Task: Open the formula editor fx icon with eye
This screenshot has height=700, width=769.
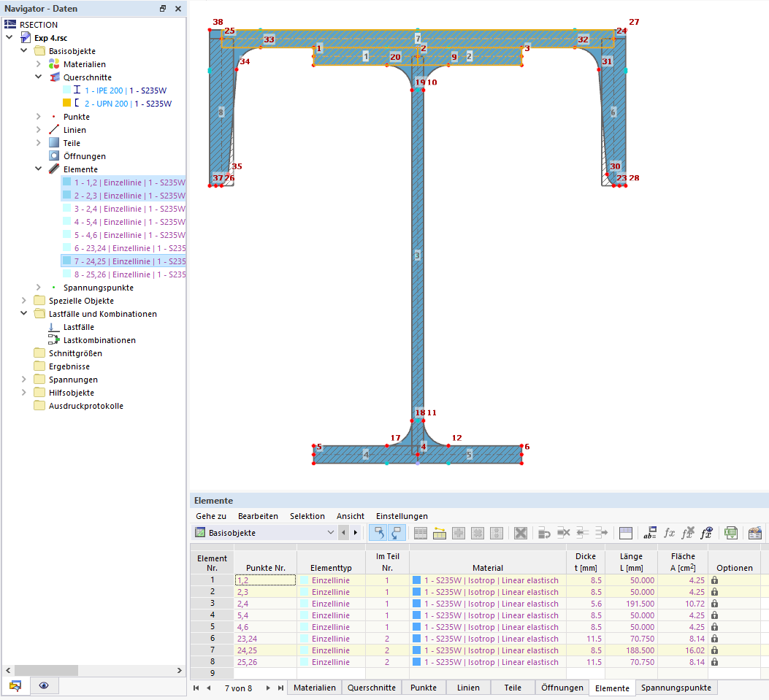Action: point(705,533)
